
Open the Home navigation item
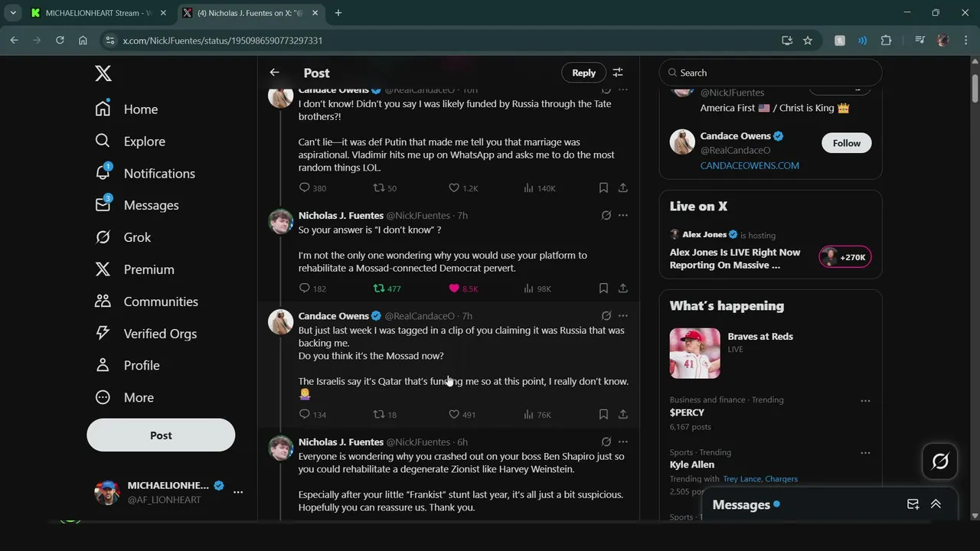pos(126,109)
